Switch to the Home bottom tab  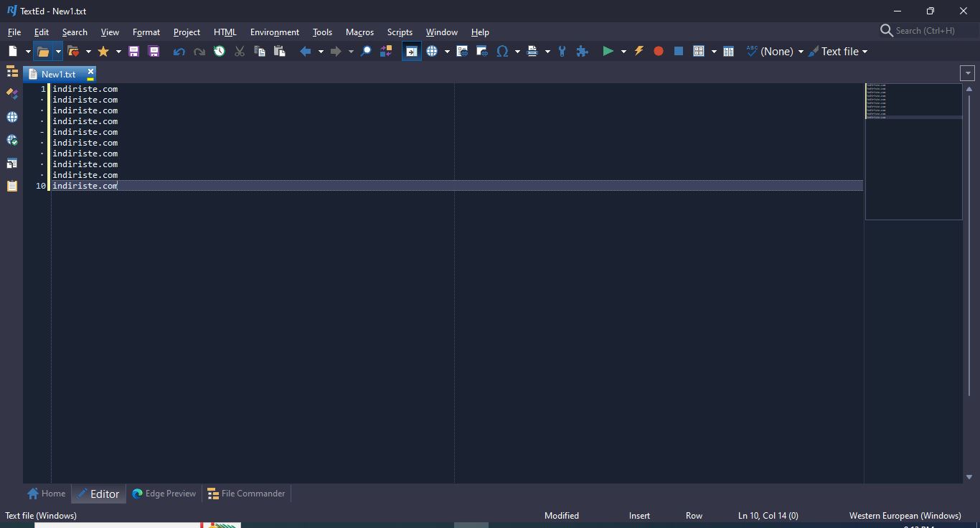click(47, 494)
